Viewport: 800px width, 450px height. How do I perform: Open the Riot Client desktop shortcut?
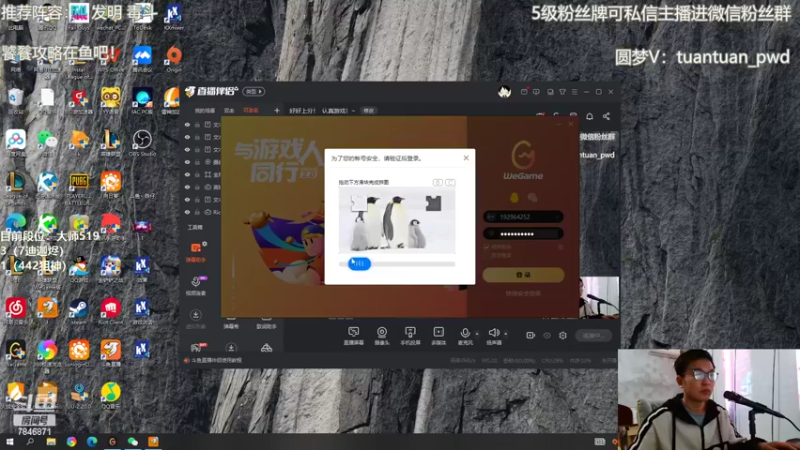110,310
